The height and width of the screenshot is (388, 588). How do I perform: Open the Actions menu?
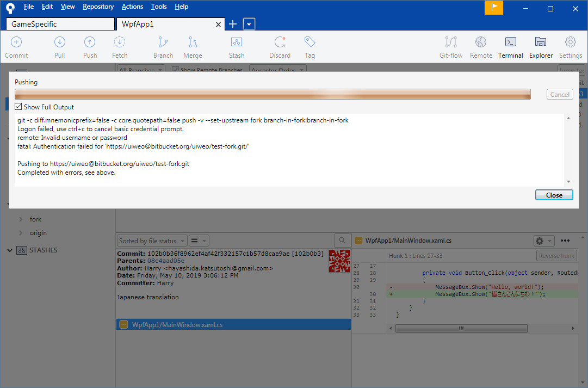tap(132, 7)
